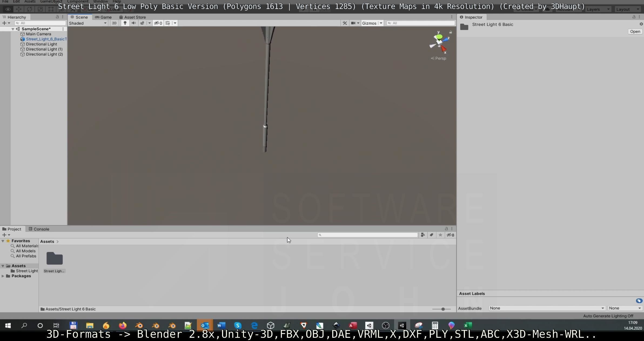Click the Project asset icon size slider
The width and height of the screenshot is (644, 341).
pyautogui.click(x=443, y=309)
